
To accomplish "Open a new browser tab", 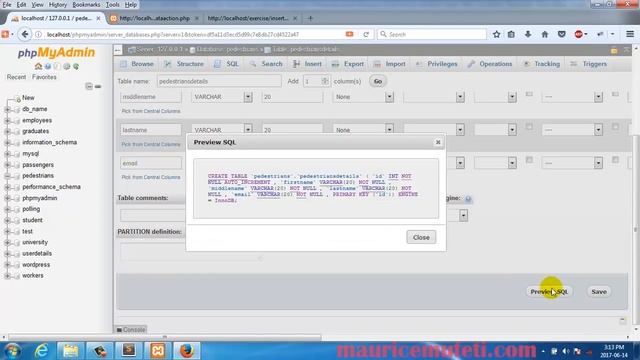I will [310, 18].
